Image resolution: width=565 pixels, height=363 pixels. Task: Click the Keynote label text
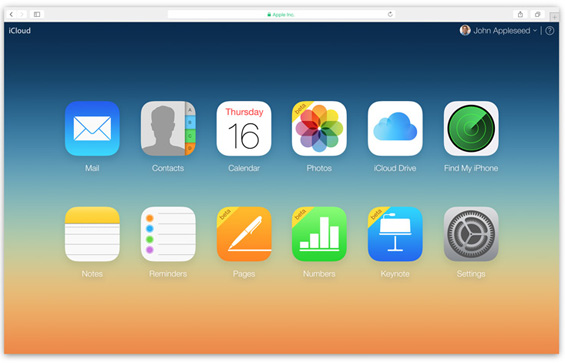click(395, 274)
